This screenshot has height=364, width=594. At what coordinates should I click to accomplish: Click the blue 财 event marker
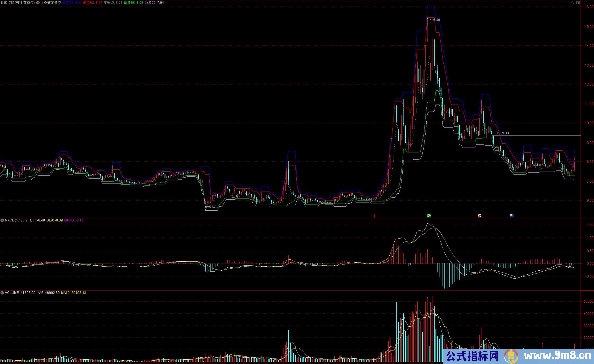click(x=512, y=215)
